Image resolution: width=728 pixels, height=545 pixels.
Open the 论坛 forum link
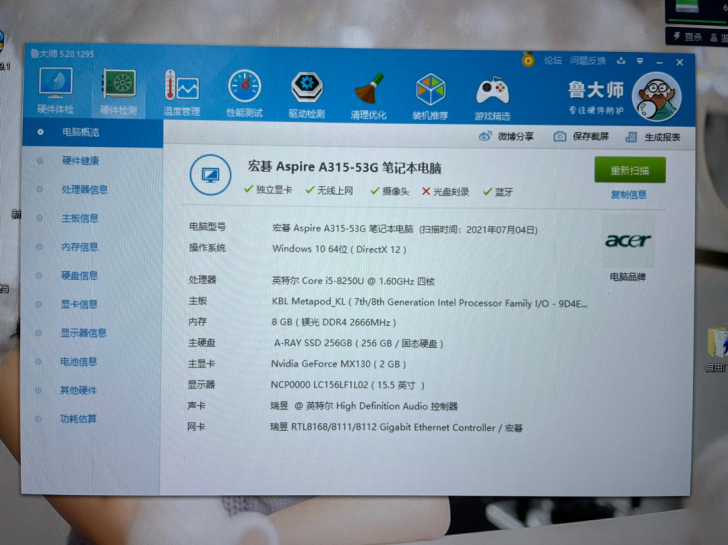[552, 60]
